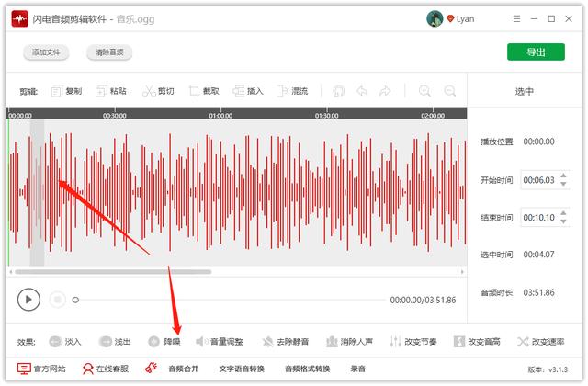Open Change Pitch (改变音高) effect
Viewport: 588px width, 386px height.
pos(477,341)
